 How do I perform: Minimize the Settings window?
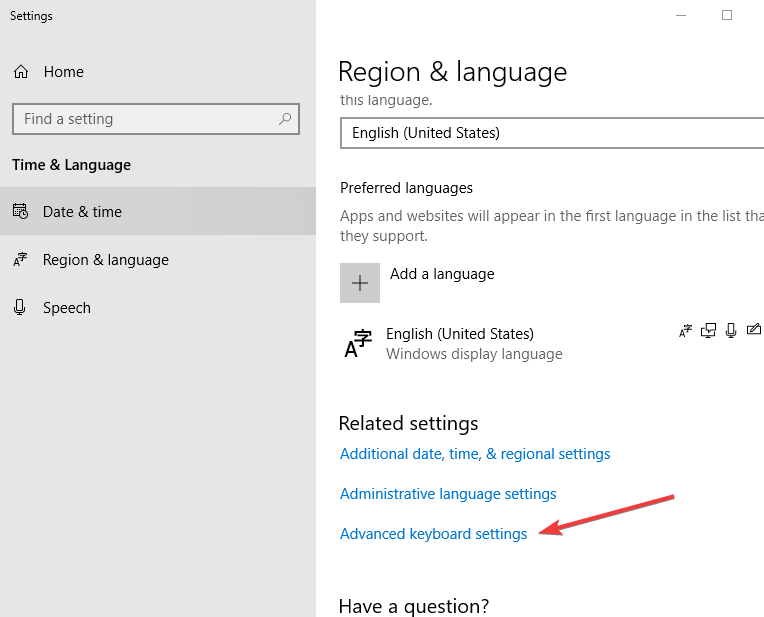pos(681,16)
